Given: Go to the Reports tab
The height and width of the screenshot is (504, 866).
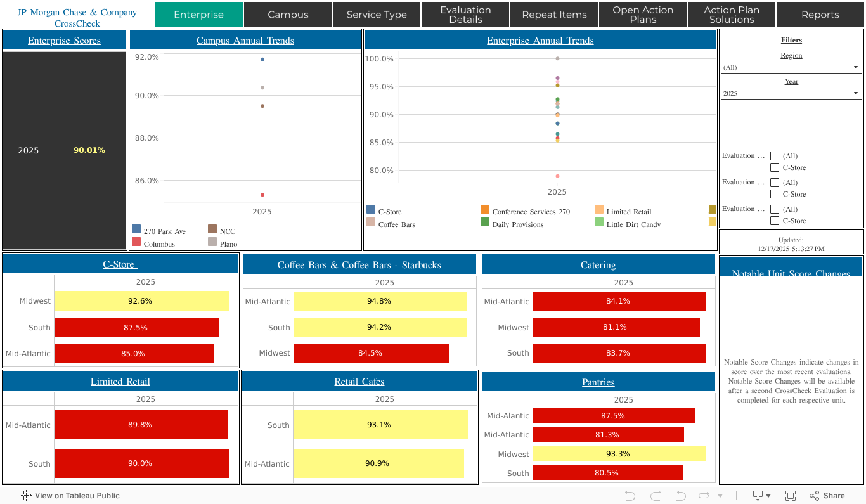Looking at the screenshot, I should (820, 15).
